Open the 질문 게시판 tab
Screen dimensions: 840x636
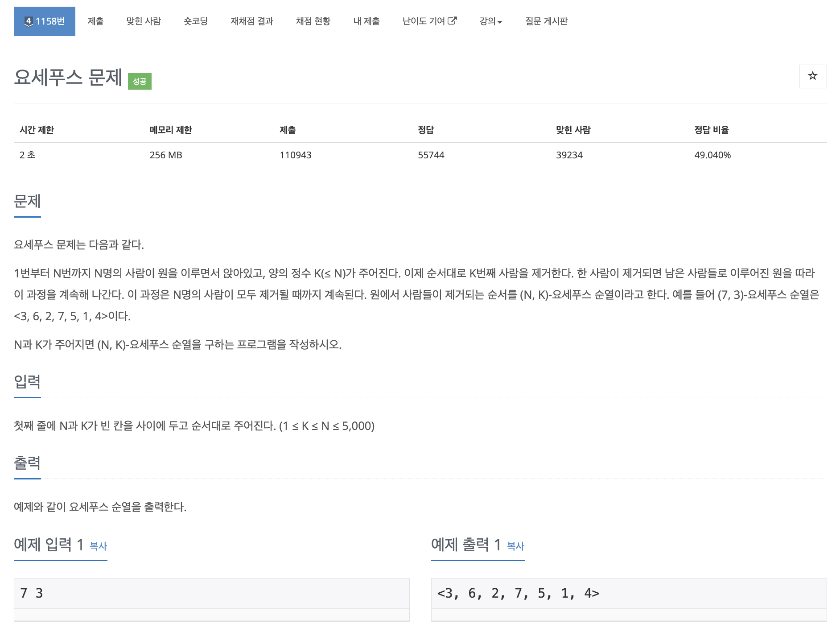click(x=546, y=21)
